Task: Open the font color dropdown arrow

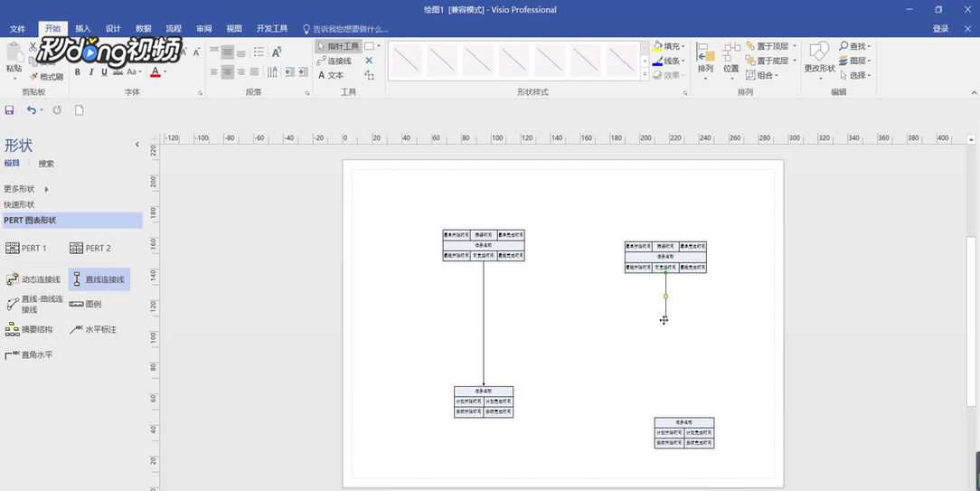Action: tap(165, 72)
